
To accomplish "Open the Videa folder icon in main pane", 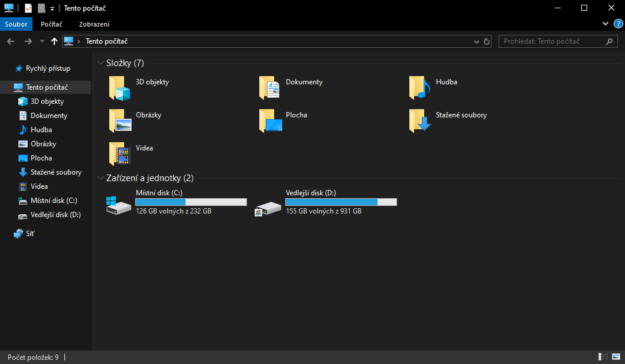I will (x=119, y=154).
